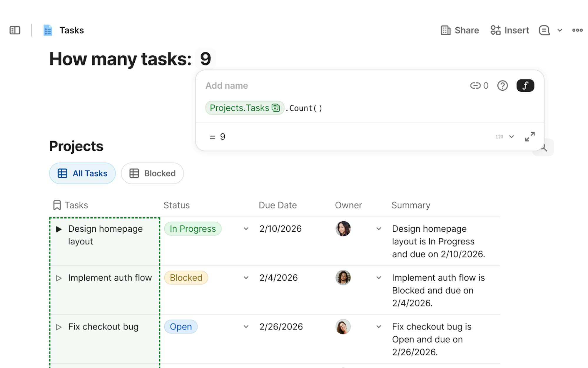Click the Tasks document page icon
The height and width of the screenshot is (368, 588).
(48, 30)
